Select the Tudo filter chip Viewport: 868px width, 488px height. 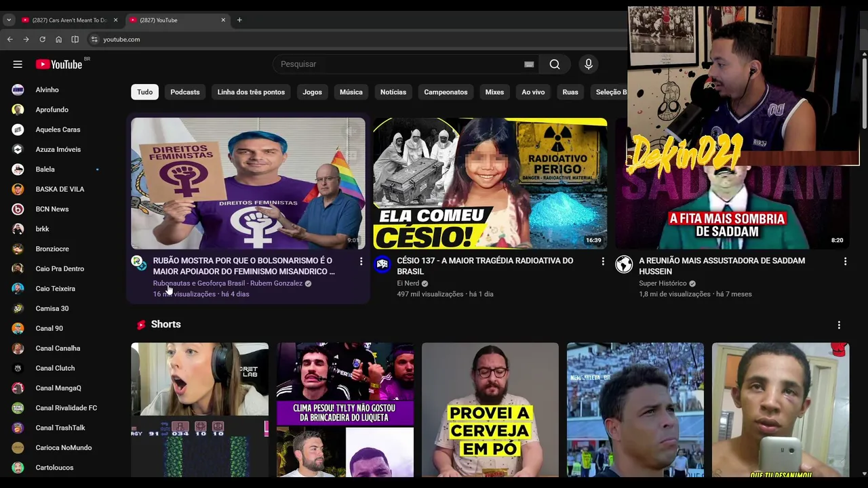(x=145, y=92)
